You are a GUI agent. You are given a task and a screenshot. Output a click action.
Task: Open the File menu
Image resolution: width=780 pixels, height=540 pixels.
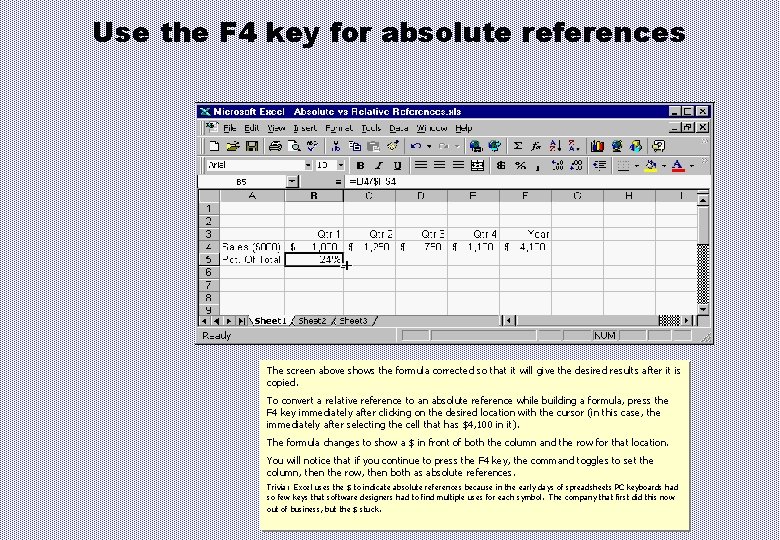click(x=229, y=128)
